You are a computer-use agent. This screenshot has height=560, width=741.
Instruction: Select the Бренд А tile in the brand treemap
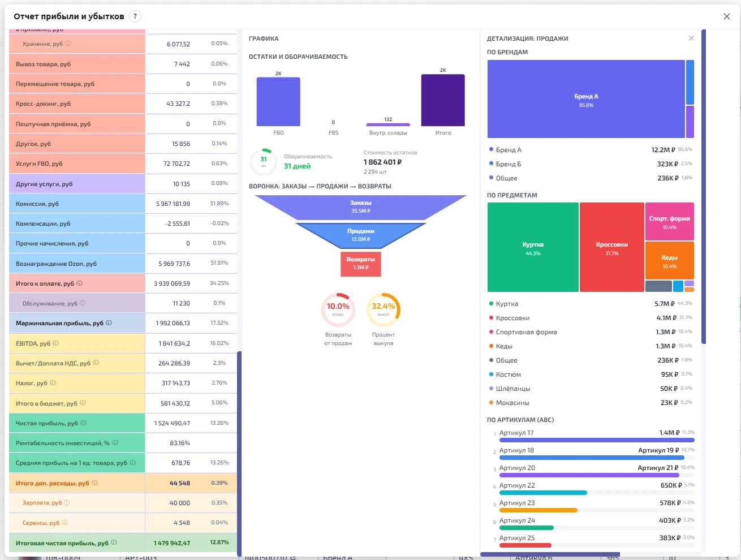point(586,99)
